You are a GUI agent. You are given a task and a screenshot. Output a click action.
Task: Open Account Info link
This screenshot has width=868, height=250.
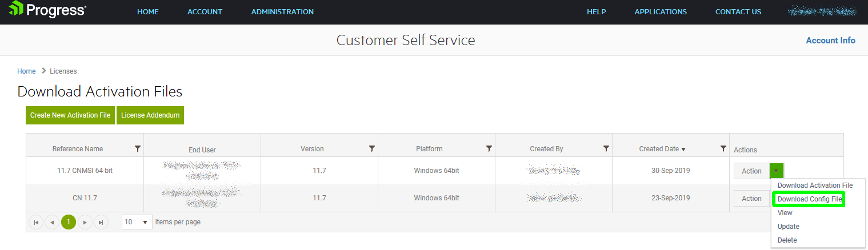point(830,41)
